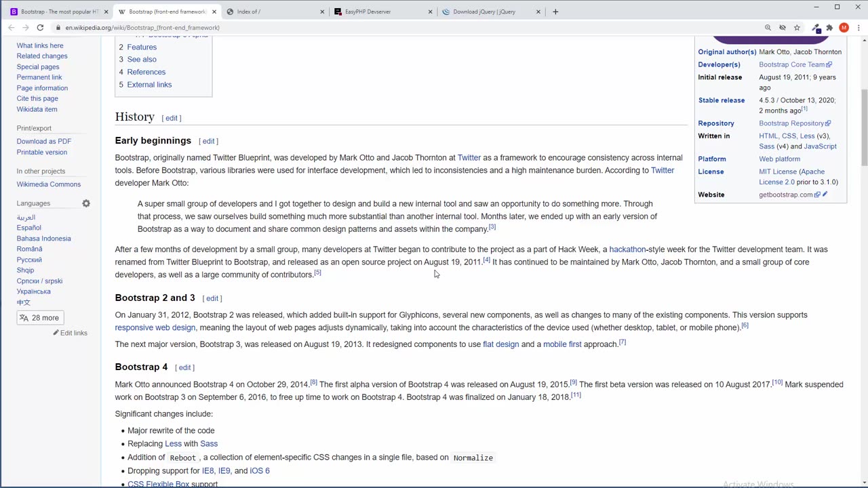Close the Download jQuery tab
Viewport: 868px width, 488px height.
pyautogui.click(x=538, y=12)
